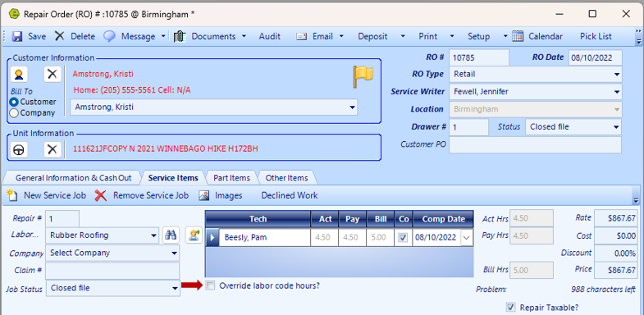This screenshot has height=315, width=644.
Task: Expand the Print dropdown arrow
Action: click(452, 36)
